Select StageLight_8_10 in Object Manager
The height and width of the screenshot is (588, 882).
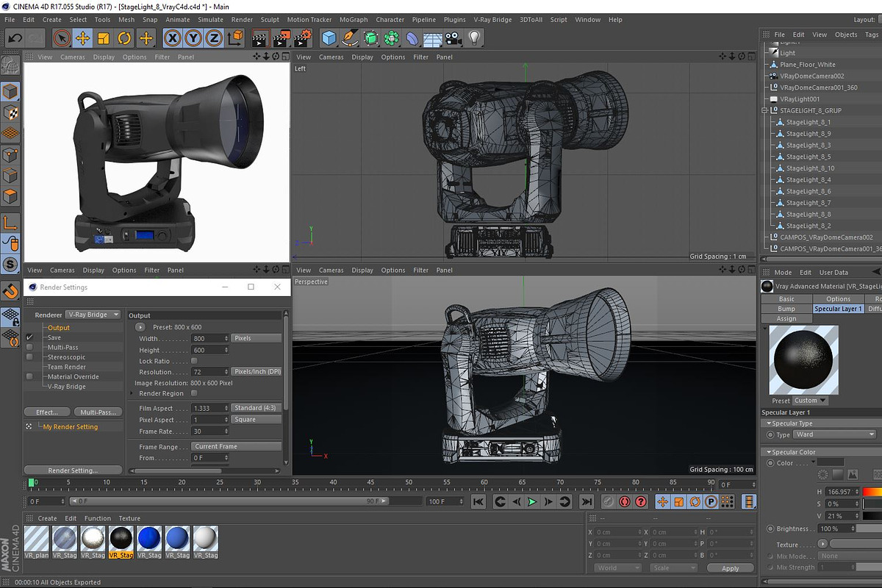[810, 168]
